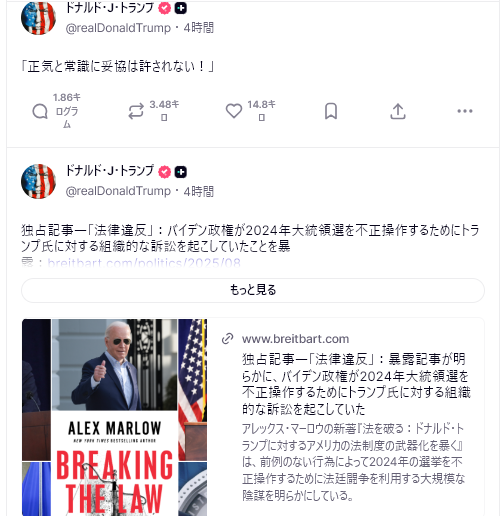Click the second post's black plus badge
This screenshot has height=516, width=501.
(181, 172)
